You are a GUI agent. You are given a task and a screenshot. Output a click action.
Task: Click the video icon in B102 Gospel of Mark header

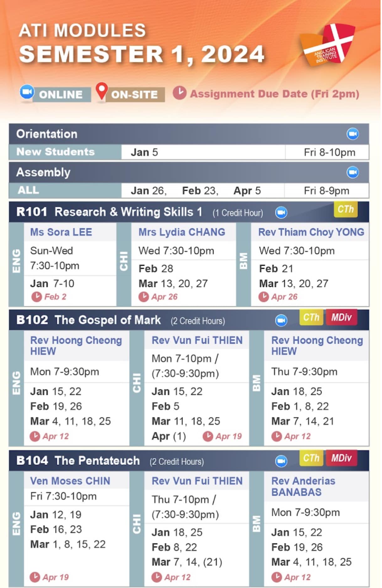point(281,320)
